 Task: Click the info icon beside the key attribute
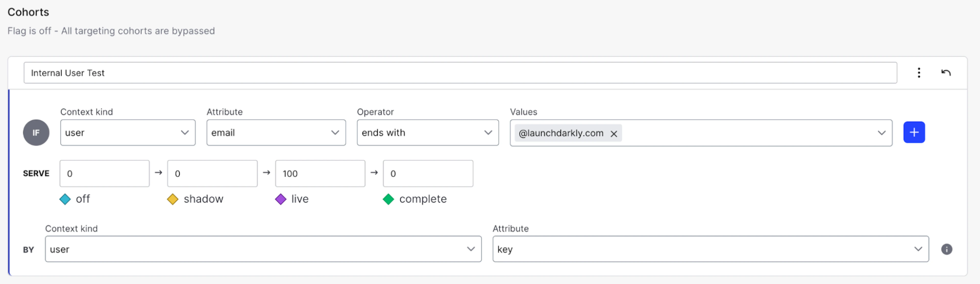click(x=947, y=249)
